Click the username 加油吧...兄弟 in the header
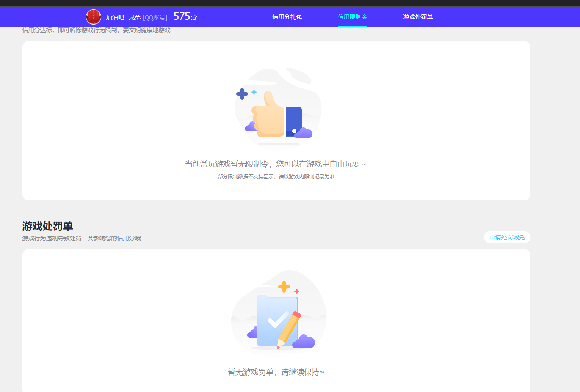 tap(123, 17)
